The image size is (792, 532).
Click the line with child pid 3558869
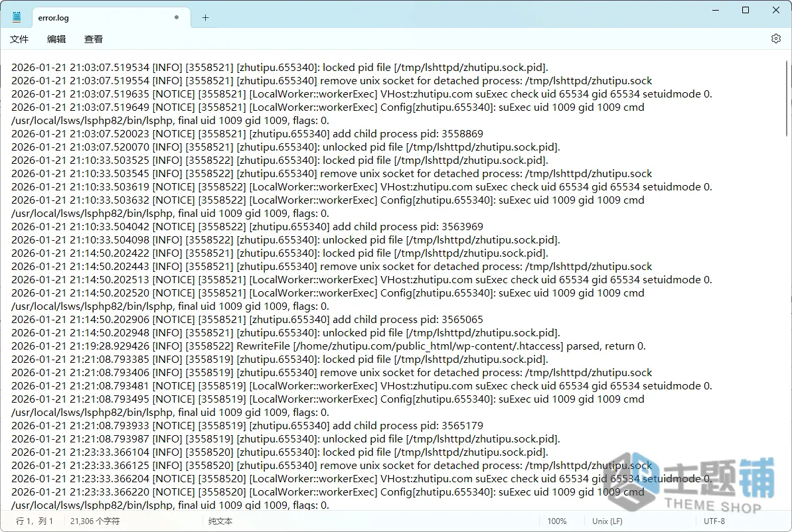[x=247, y=134]
